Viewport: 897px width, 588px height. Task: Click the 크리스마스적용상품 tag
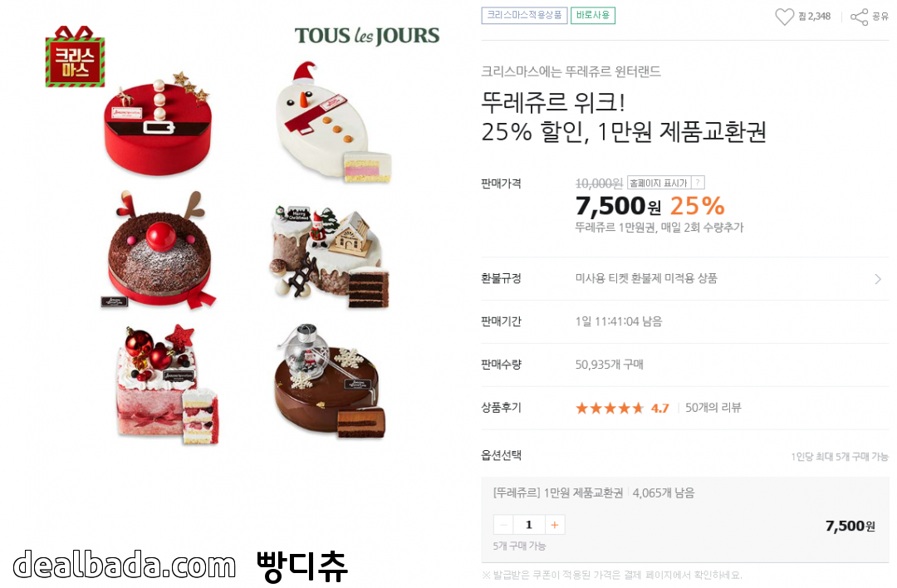[x=524, y=16]
